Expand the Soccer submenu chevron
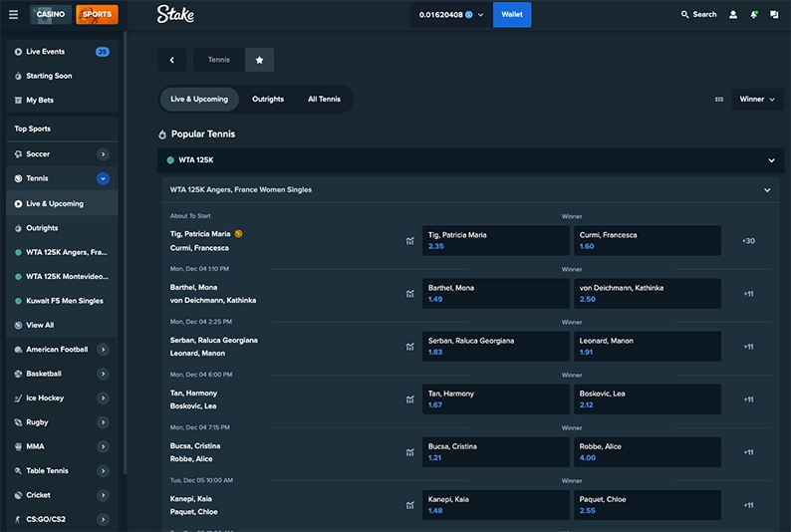791x532 pixels. 103,154
